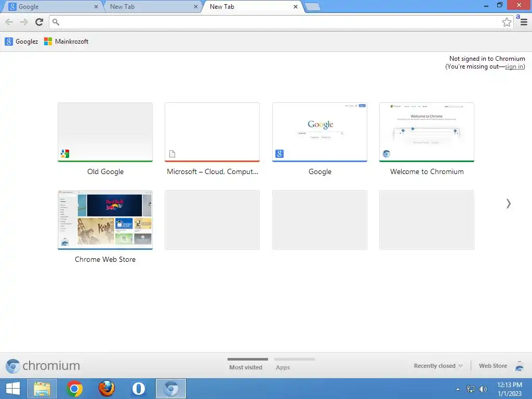Open the volume speaker tray icon
532x399 pixels.
pos(483,389)
